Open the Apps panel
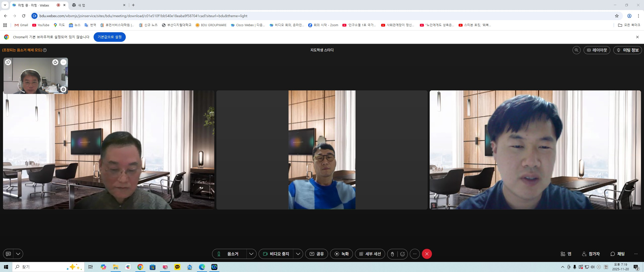Viewport: 644px width, 272px height. pyautogui.click(x=566, y=254)
